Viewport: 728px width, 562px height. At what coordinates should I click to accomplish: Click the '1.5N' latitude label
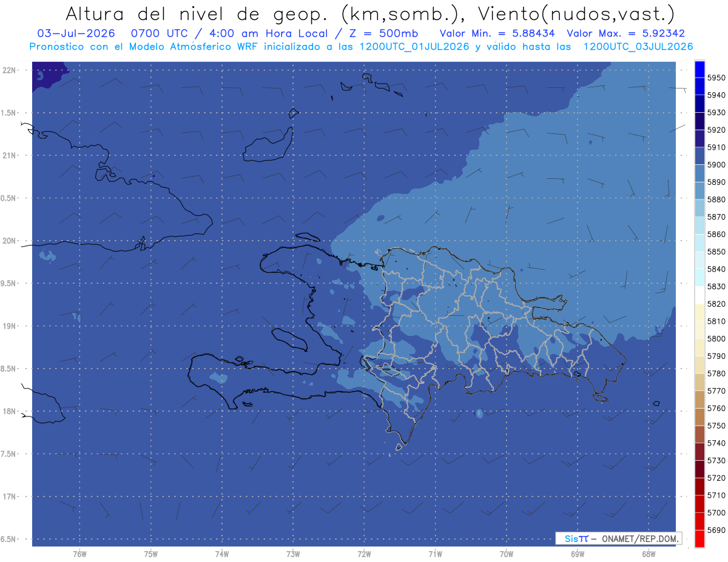tap(8, 113)
